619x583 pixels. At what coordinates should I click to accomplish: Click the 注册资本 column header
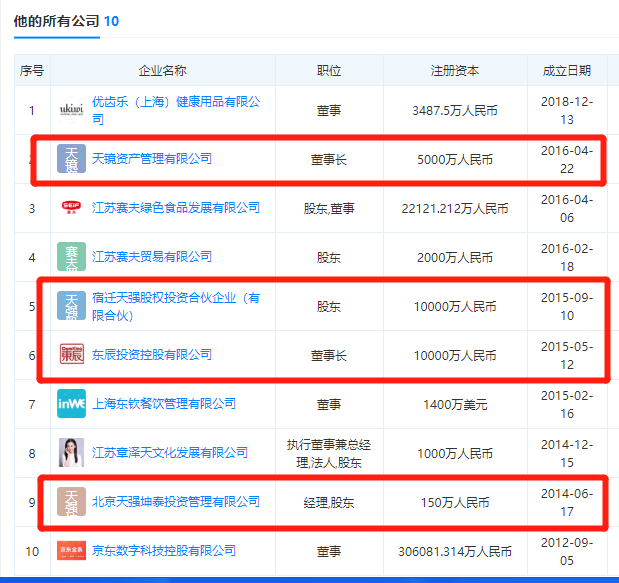pos(455,71)
